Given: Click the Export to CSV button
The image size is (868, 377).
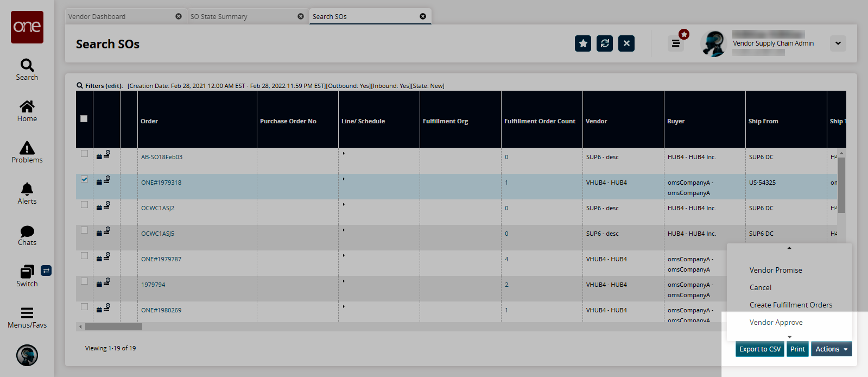Looking at the screenshot, I should [759, 349].
